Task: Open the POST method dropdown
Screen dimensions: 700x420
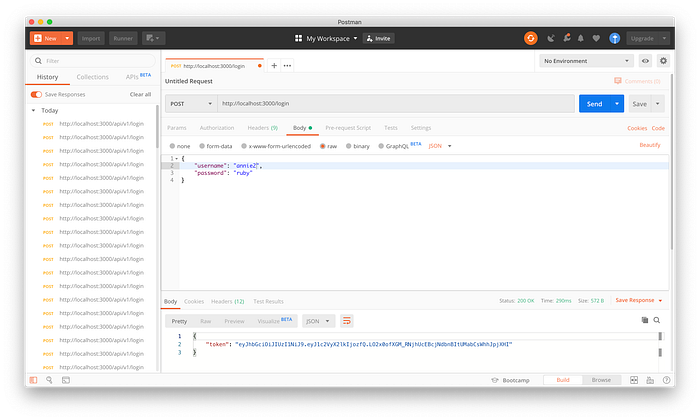Action: coord(191,104)
